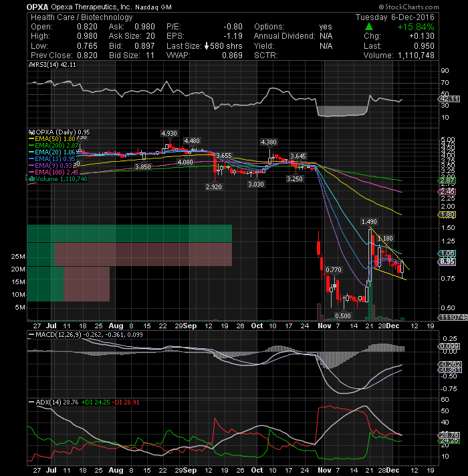Click the 2.45 EMA tag on right axis
468x476 pixels.
[x=447, y=192]
